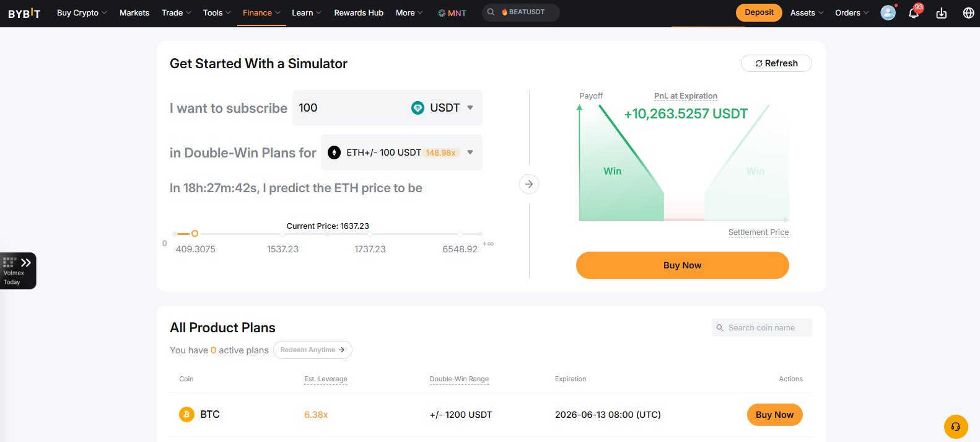The width and height of the screenshot is (980, 442).
Task: Expand the Assets dropdown
Action: click(x=807, y=13)
